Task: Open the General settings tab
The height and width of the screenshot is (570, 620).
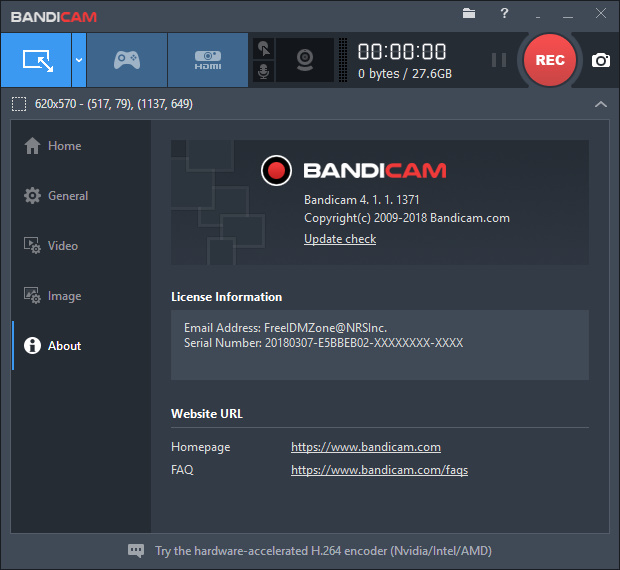Action: pos(81,196)
